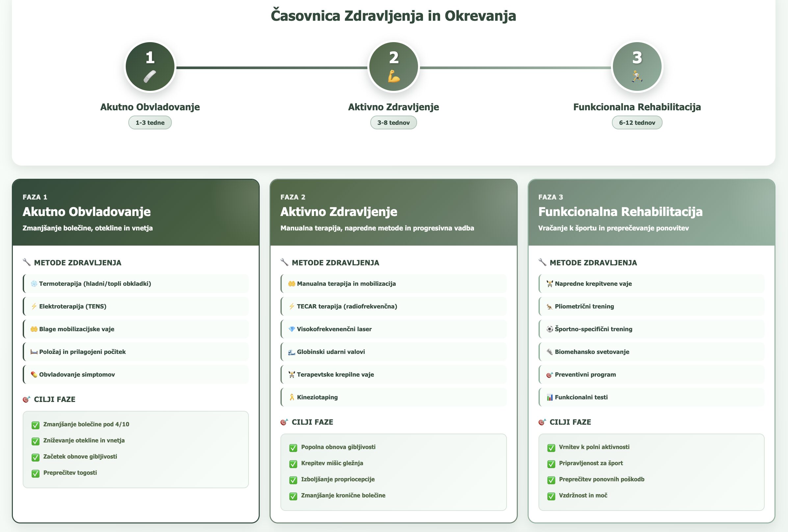Toggle checkmark for Izboljšanje propriocepcije
Viewport: 788px width, 532px height.
(293, 480)
